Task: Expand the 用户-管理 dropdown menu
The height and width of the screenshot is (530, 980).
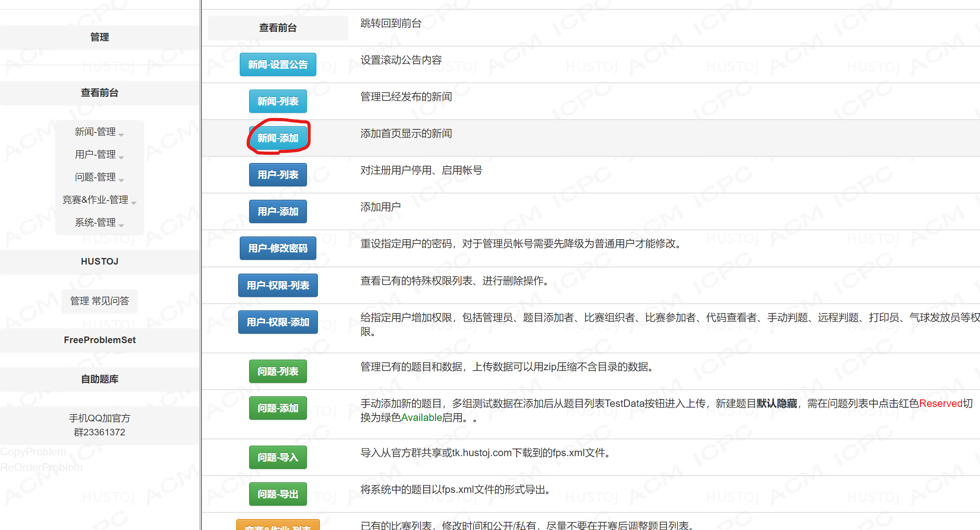Action: pos(99,154)
